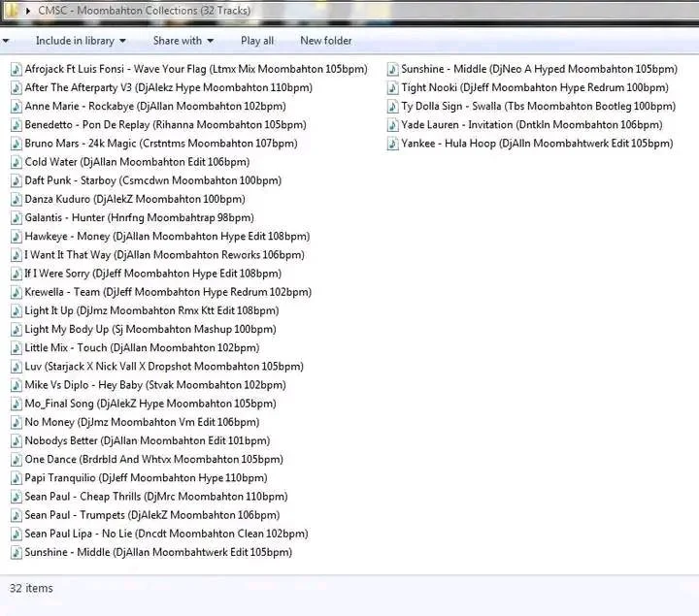Click the audio icon beside Light My Body Up
This screenshot has width=699, height=616.
click(17, 330)
